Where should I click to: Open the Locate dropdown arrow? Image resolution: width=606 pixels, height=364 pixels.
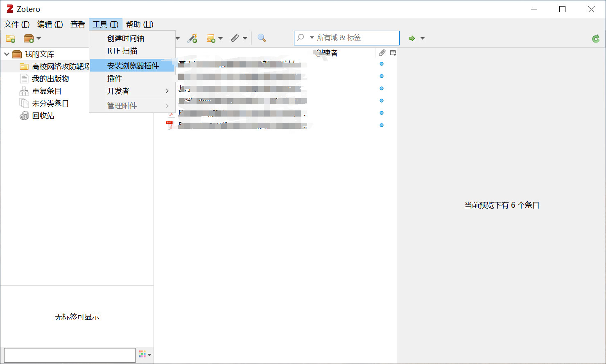423,38
